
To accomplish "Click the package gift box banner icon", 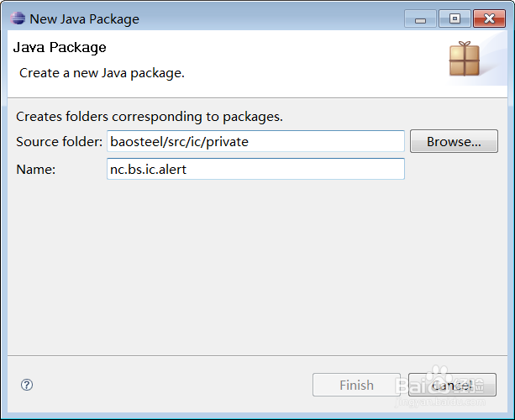I will pos(465,59).
